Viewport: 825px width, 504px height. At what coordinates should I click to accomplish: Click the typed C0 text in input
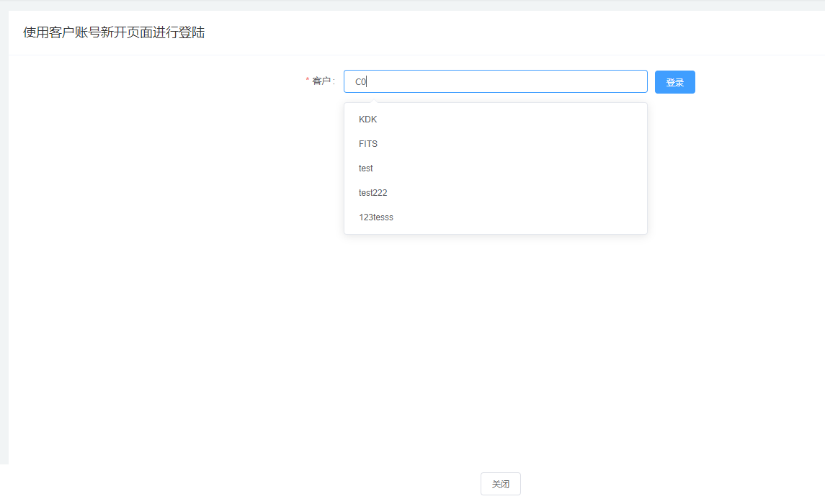point(360,82)
